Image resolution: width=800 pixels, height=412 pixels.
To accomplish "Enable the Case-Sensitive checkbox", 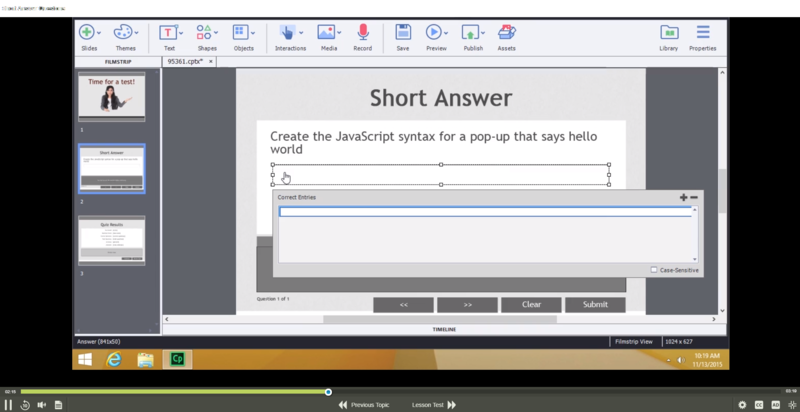I will 654,270.
